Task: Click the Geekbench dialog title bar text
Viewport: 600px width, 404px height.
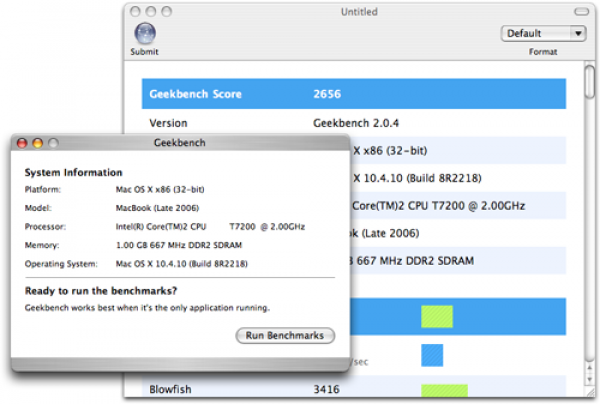Action: 179,143
